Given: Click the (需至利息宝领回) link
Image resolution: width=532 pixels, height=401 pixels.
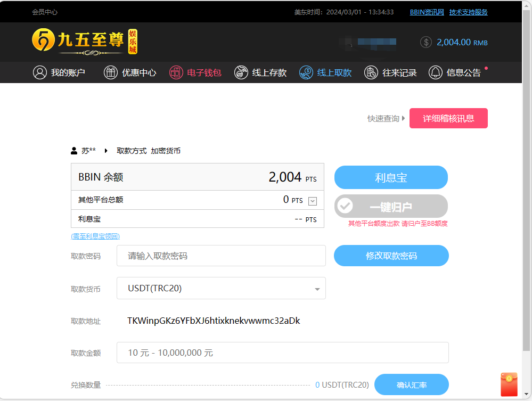Looking at the screenshot, I should click(95, 236).
